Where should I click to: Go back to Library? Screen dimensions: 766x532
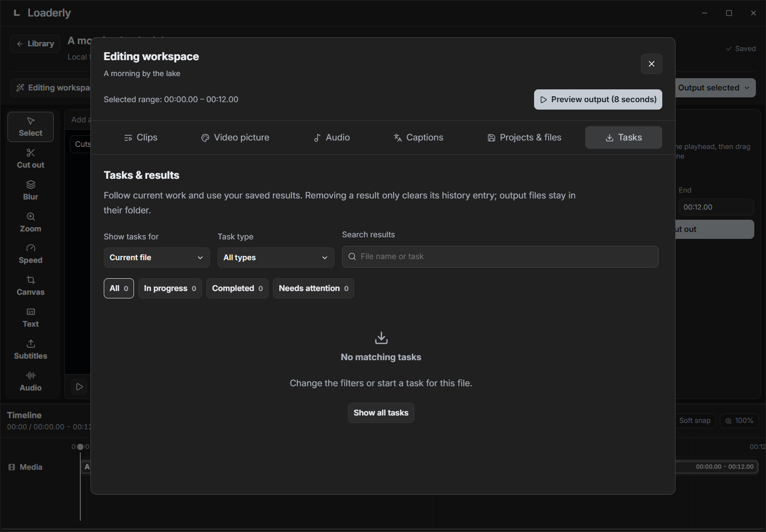[35, 44]
